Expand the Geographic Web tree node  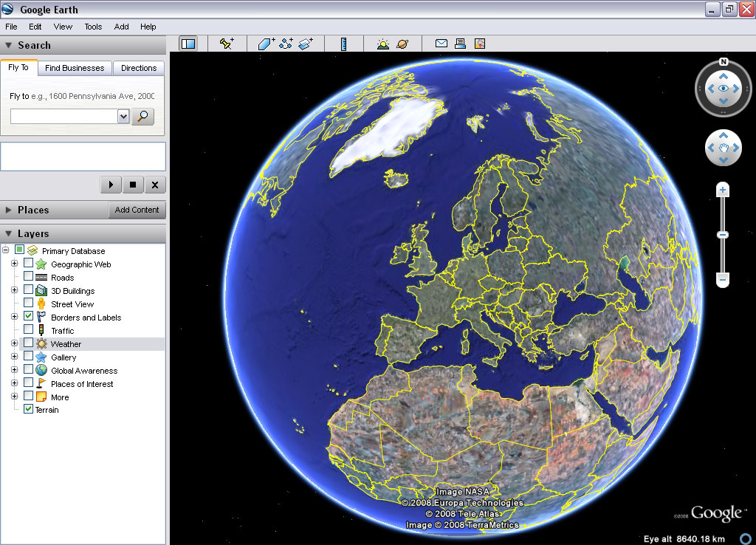tap(15, 264)
